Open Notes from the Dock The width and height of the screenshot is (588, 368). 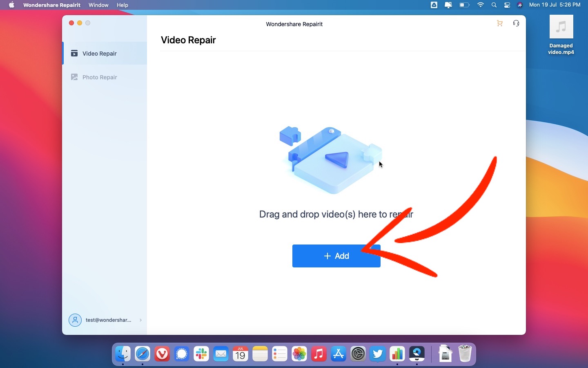pyautogui.click(x=260, y=354)
